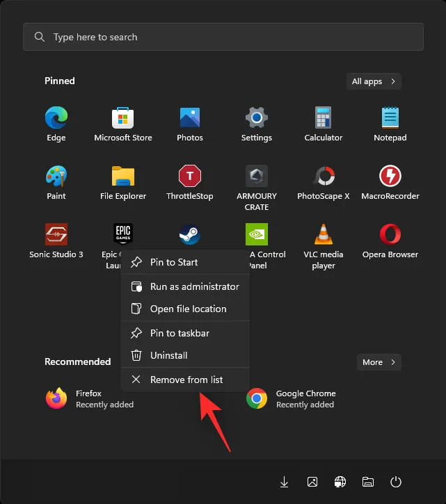Select Run as administrator
Image resolution: width=446 pixels, height=504 pixels.
[185, 286]
